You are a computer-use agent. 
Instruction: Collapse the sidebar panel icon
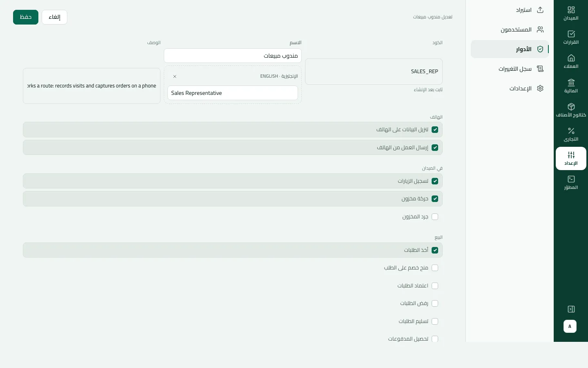(x=571, y=309)
